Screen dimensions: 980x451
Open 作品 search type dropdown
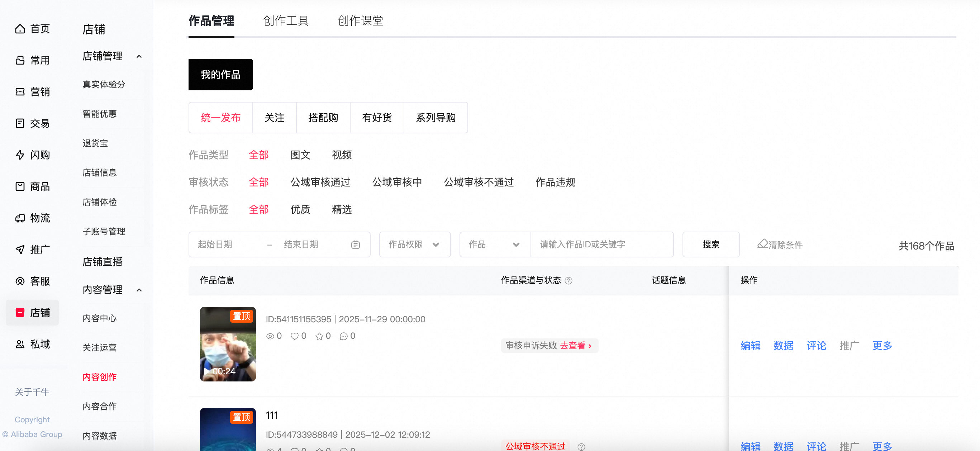point(495,245)
